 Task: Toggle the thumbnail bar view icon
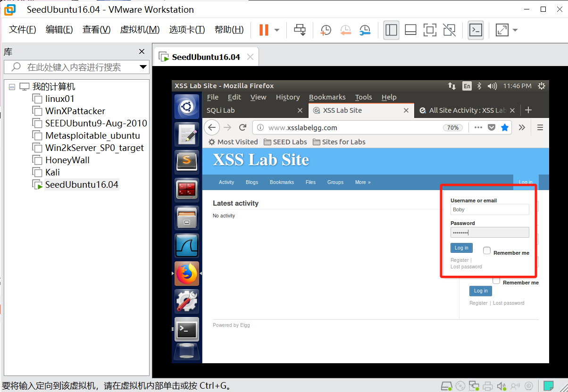[410, 30]
